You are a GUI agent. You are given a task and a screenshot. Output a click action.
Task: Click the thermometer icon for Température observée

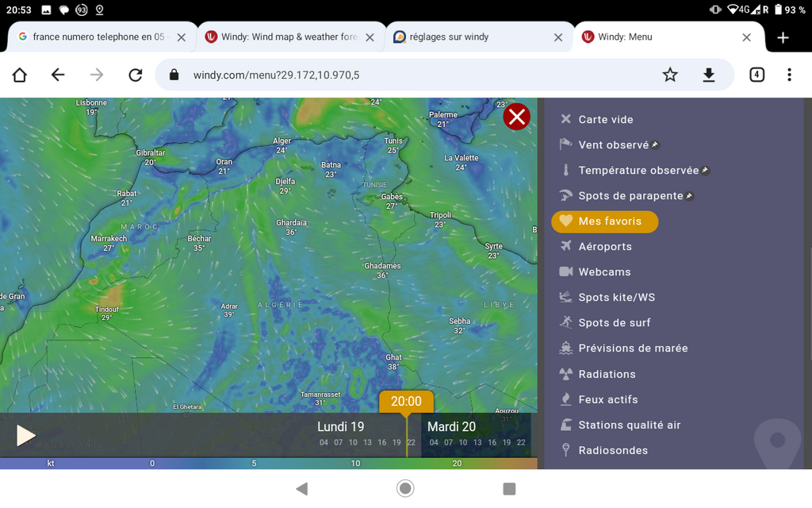565,170
